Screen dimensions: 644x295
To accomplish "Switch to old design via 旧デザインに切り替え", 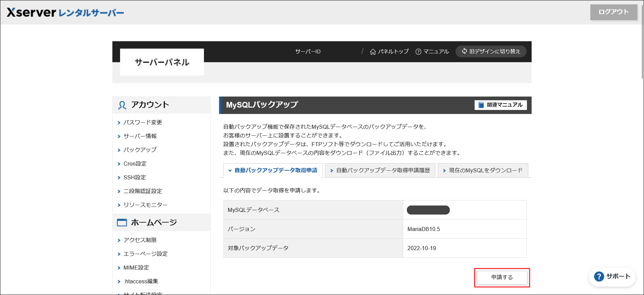I will (491, 51).
